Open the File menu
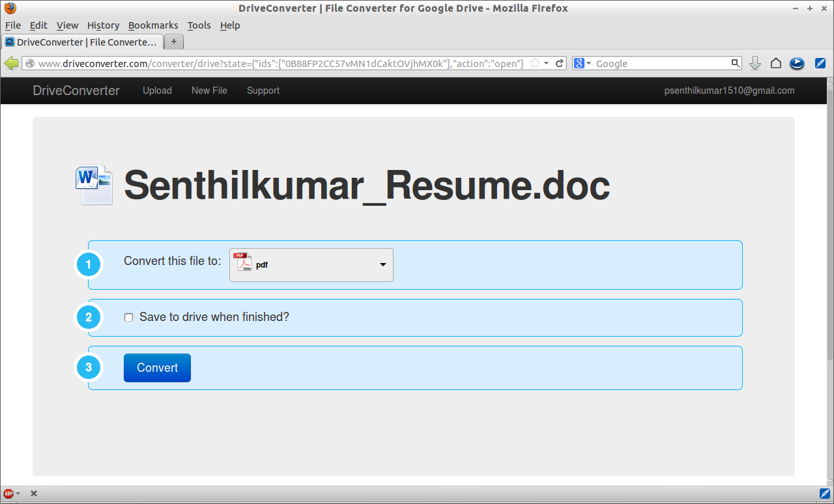The width and height of the screenshot is (834, 504). click(13, 25)
